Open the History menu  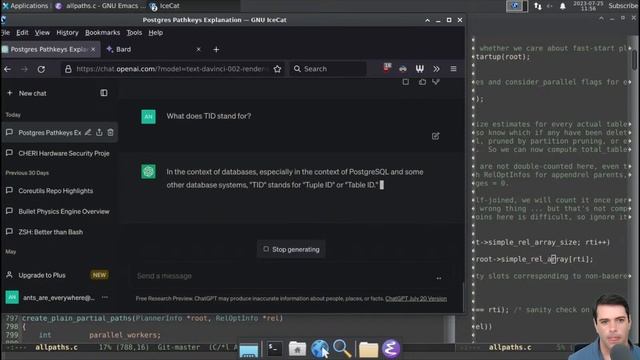[67, 33]
